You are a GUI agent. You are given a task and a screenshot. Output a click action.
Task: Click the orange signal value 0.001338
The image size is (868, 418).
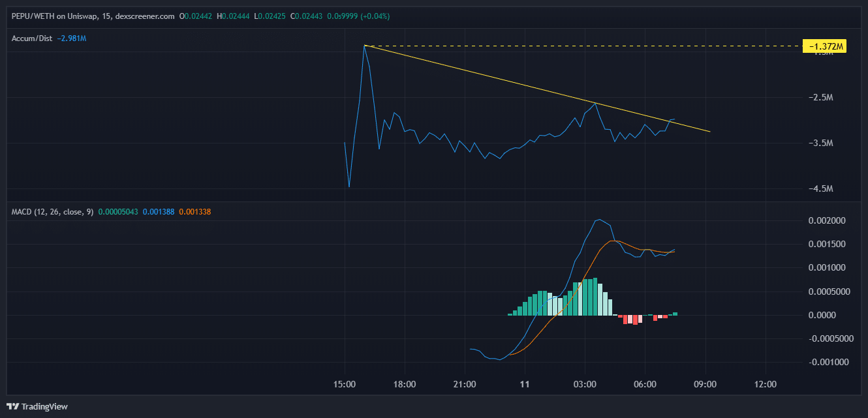pyautogui.click(x=194, y=212)
